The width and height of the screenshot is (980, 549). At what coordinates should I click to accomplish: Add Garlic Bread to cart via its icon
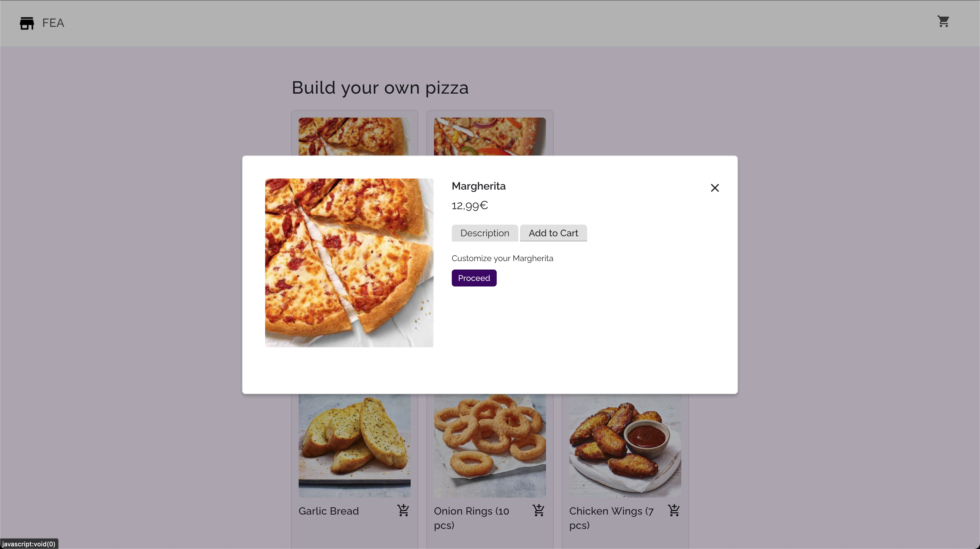403,510
